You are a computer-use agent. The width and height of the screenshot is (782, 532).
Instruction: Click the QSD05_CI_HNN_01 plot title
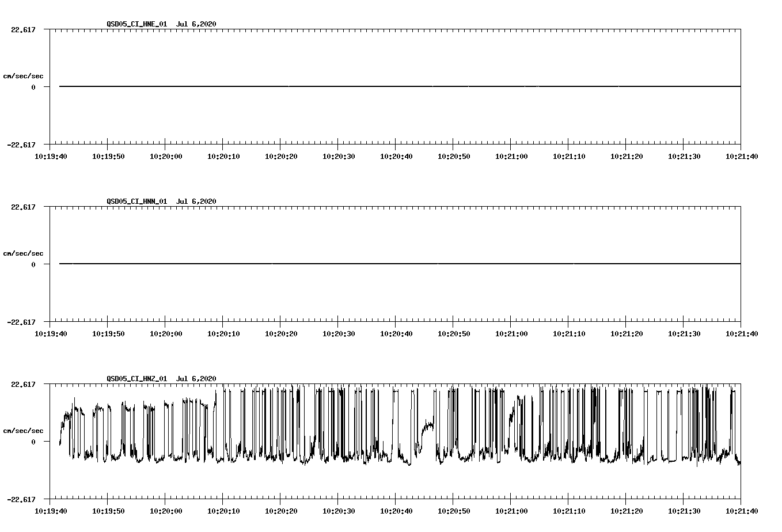click(x=161, y=201)
